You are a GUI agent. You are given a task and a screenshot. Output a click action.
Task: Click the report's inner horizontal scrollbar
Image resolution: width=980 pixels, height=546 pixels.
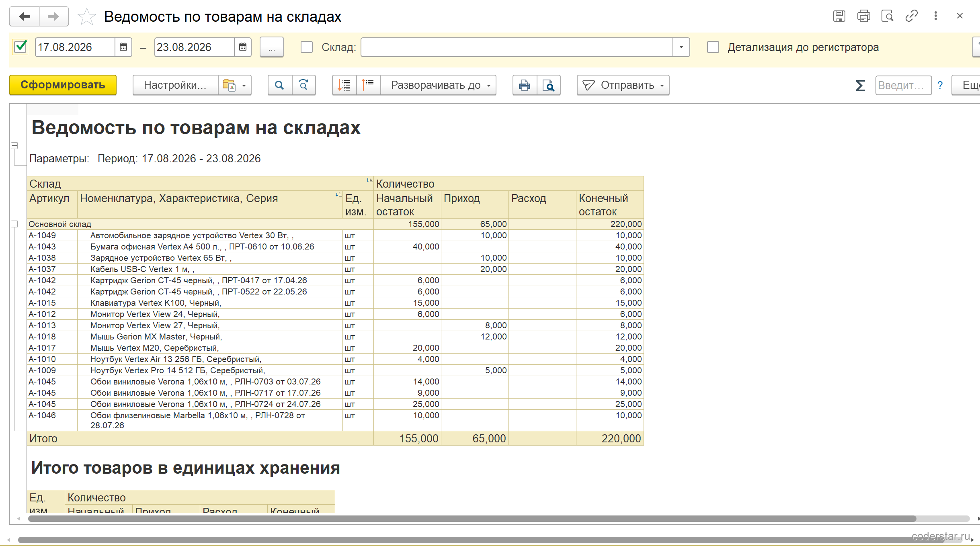(x=472, y=519)
